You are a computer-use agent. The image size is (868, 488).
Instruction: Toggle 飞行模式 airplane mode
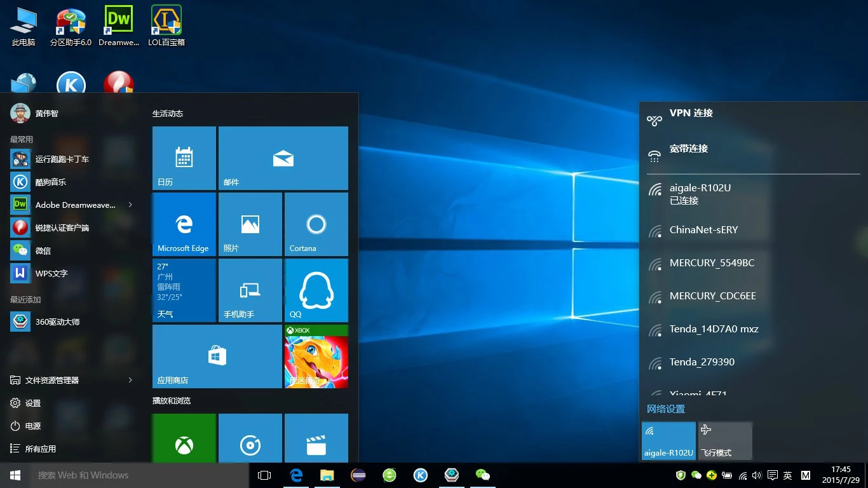[725, 440]
